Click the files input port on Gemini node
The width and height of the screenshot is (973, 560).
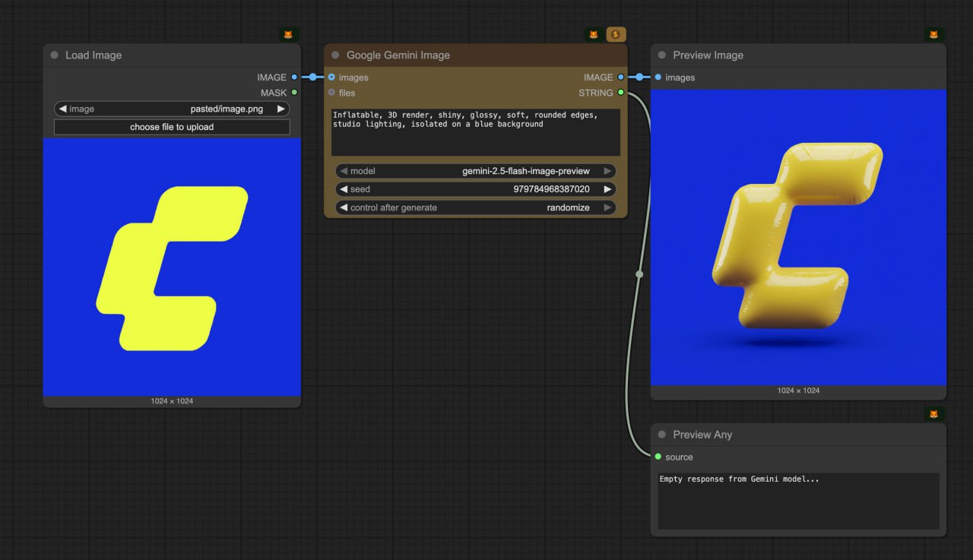coord(331,93)
